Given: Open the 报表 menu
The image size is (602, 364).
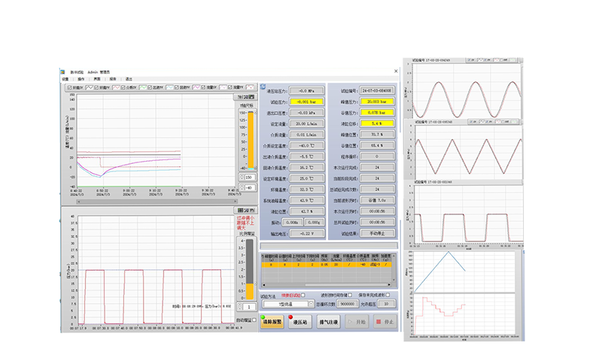Looking at the screenshot, I should pyautogui.click(x=113, y=78).
